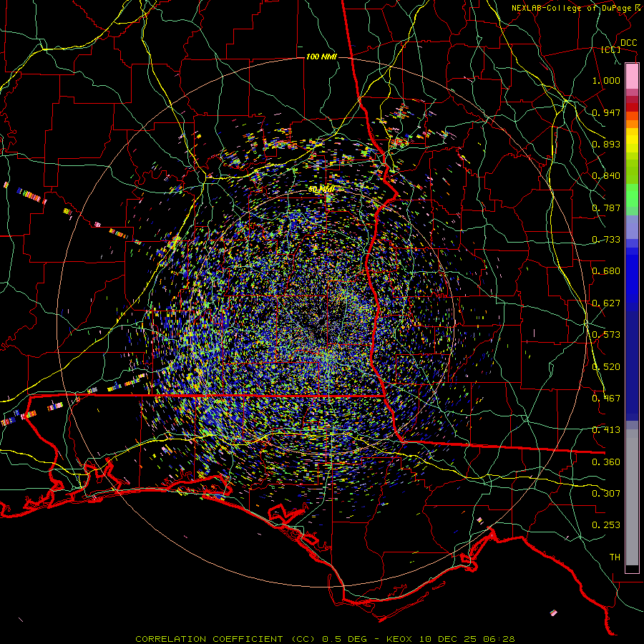This screenshot has width=644, height=644.
Task: Click the 100 NMI range ring label
Action: coord(321,57)
